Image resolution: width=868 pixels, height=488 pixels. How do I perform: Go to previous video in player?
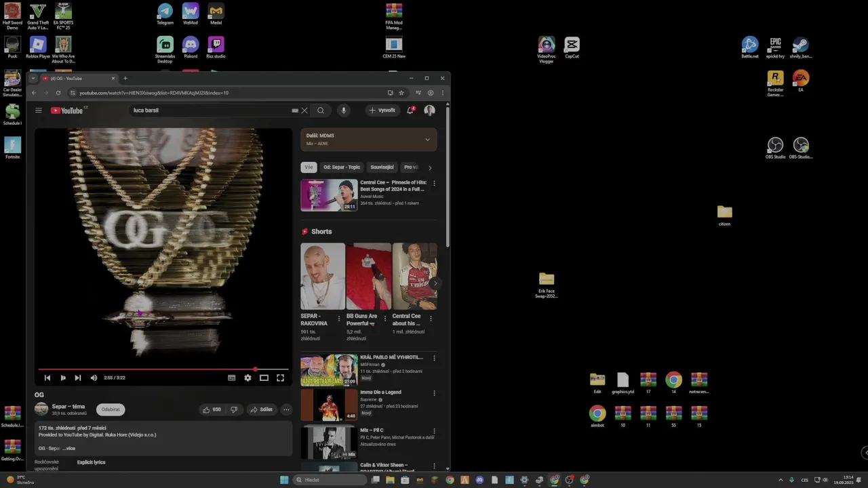[x=47, y=378]
